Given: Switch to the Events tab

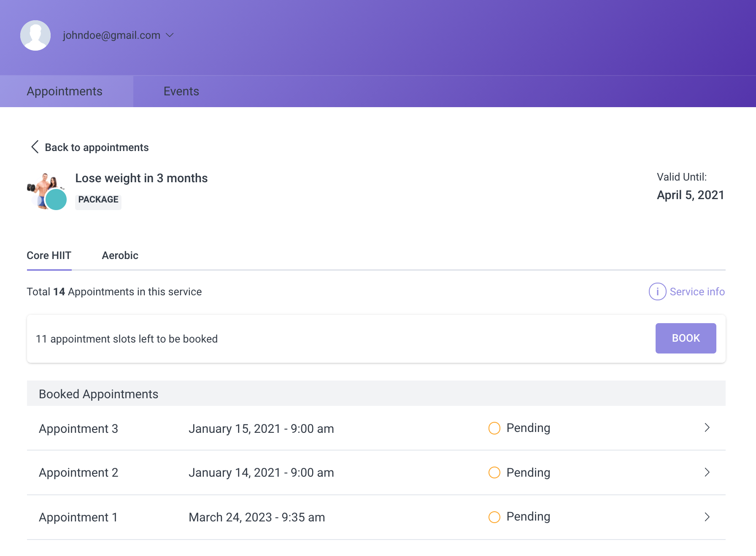Looking at the screenshot, I should [x=181, y=91].
